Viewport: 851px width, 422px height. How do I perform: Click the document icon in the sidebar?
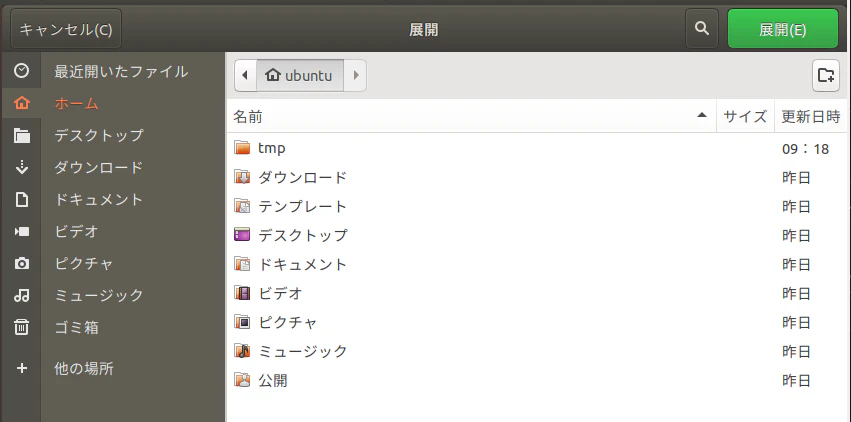[x=22, y=200]
